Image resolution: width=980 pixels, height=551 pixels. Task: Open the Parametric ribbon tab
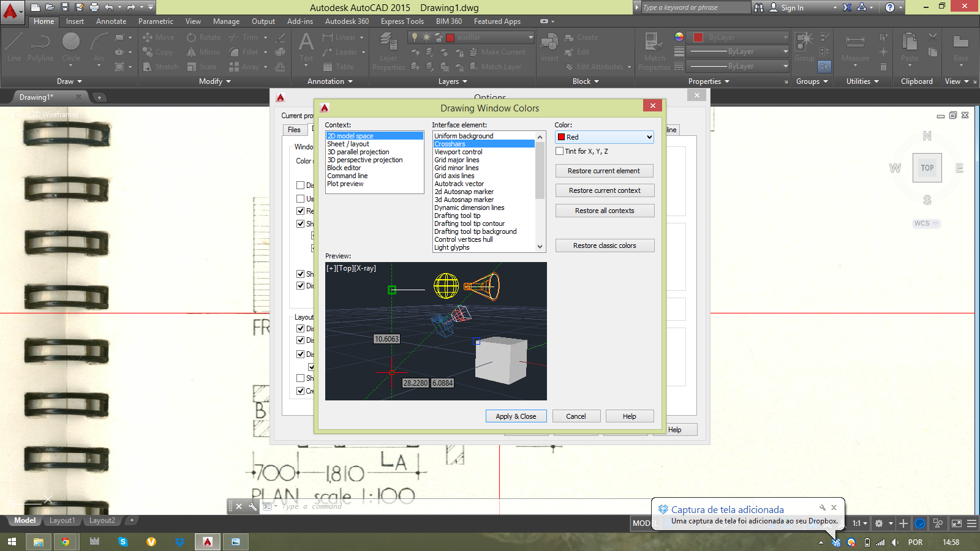coord(156,21)
